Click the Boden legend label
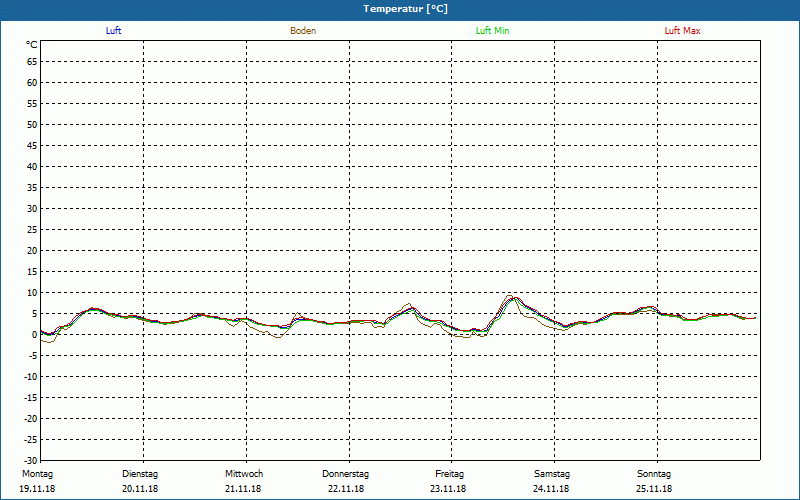 303,31
